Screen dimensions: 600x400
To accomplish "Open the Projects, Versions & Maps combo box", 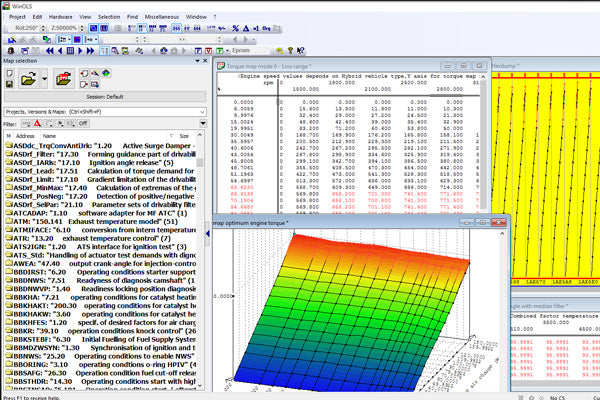I will 105,112.
